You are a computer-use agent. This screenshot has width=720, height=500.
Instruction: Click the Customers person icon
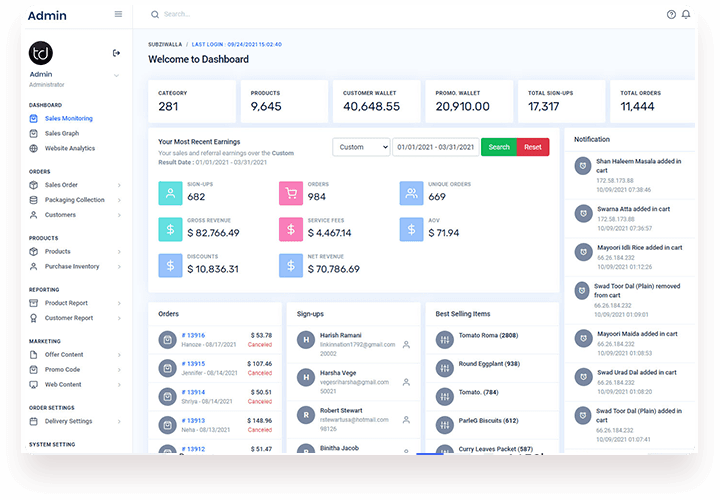[34, 215]
